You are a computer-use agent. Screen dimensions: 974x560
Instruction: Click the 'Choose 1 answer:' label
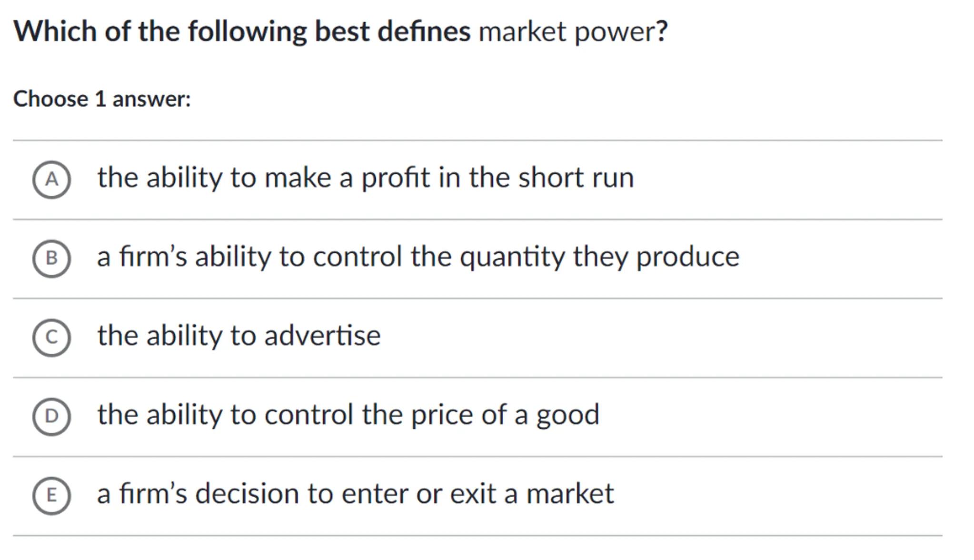click(x=102, y=99)
